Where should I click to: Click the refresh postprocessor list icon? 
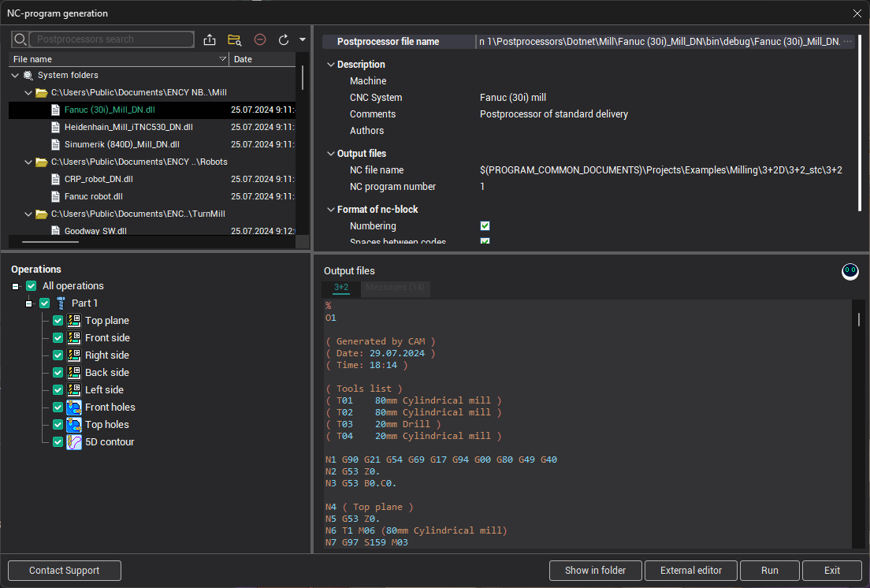point(284,39)
